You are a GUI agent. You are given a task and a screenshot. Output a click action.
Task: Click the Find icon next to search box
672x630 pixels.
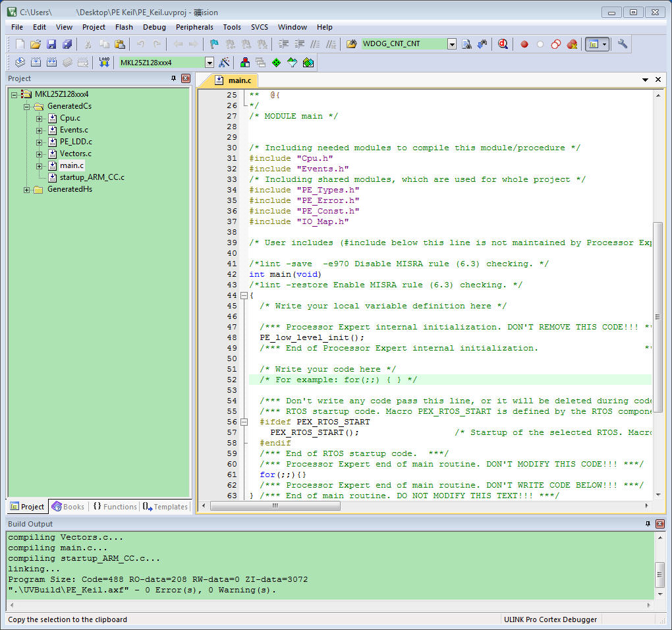point(466,43)
